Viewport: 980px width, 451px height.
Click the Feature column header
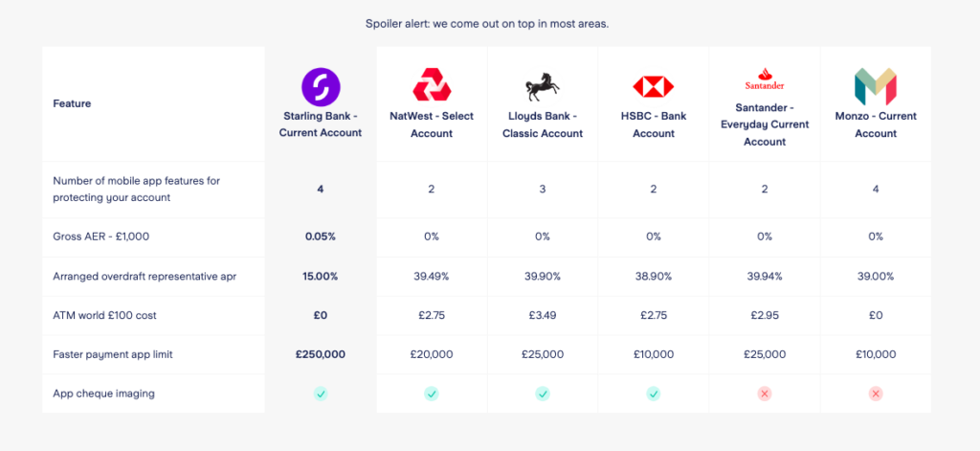[72, 103]
